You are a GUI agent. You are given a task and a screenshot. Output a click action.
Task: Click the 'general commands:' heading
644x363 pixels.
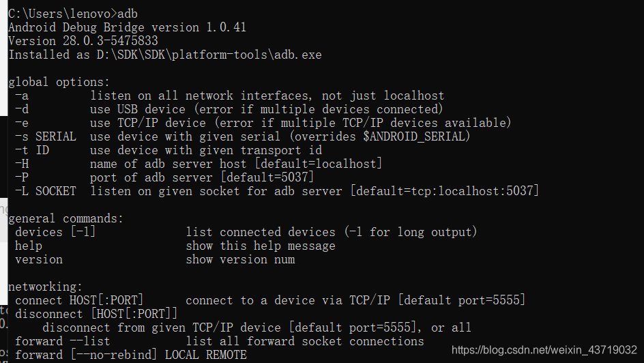click(65, 218)
